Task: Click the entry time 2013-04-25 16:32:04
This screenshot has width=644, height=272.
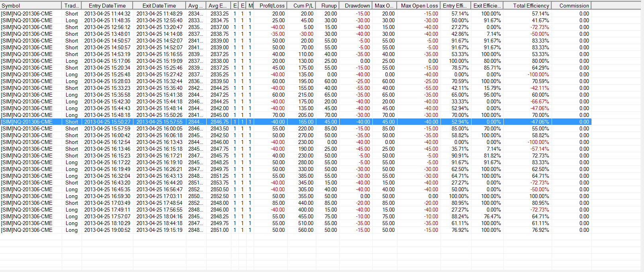Action: pos(107,176)
